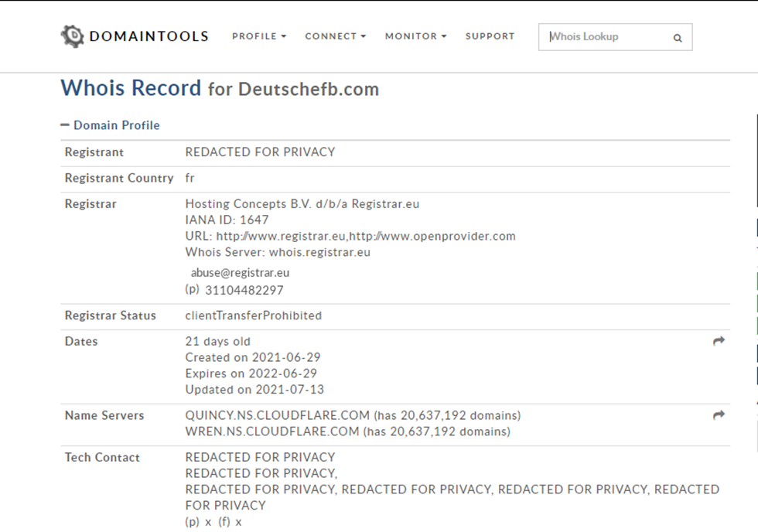
Task: Click the QUINCY.NS.CLOUDFLARE.COM name server entry
Action: 263,415
